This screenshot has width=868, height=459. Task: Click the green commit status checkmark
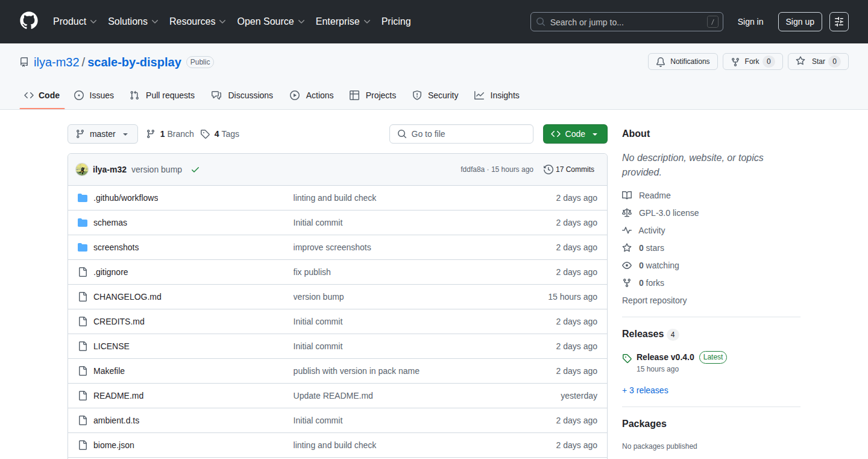(x=195, y=169)
